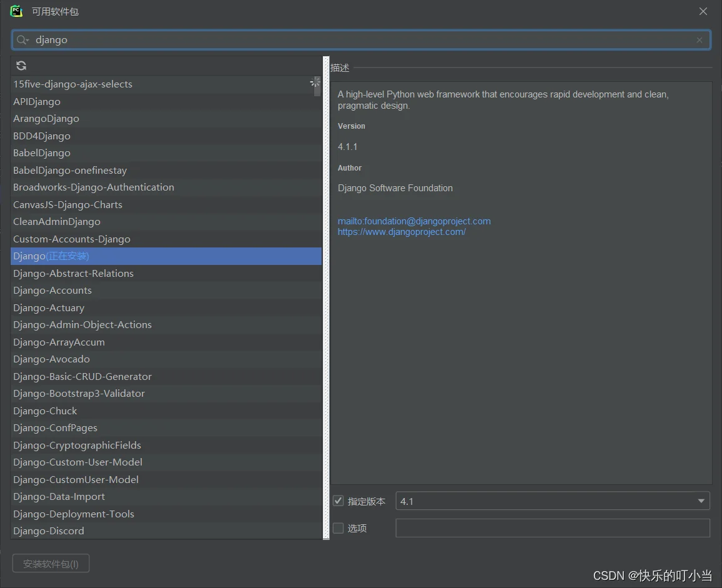Viewport: 722px width, 588px height.
Task: Click the options text input field
Action: 553,528
